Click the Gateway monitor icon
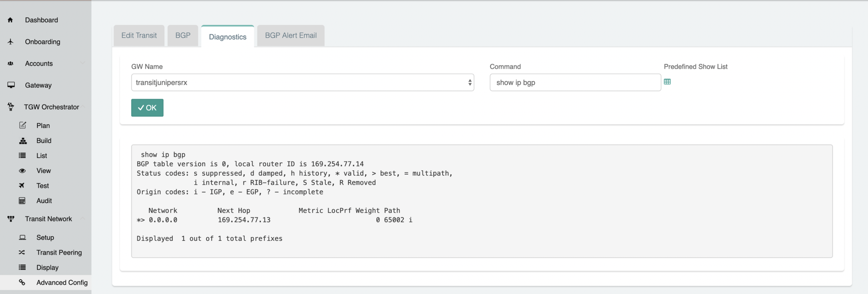 (11, 85)
